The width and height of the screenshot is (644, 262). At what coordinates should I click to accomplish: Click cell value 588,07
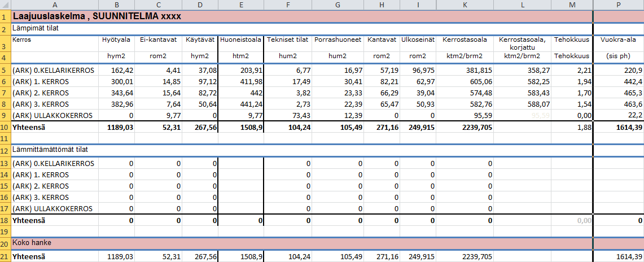click(x=522, y=104)
